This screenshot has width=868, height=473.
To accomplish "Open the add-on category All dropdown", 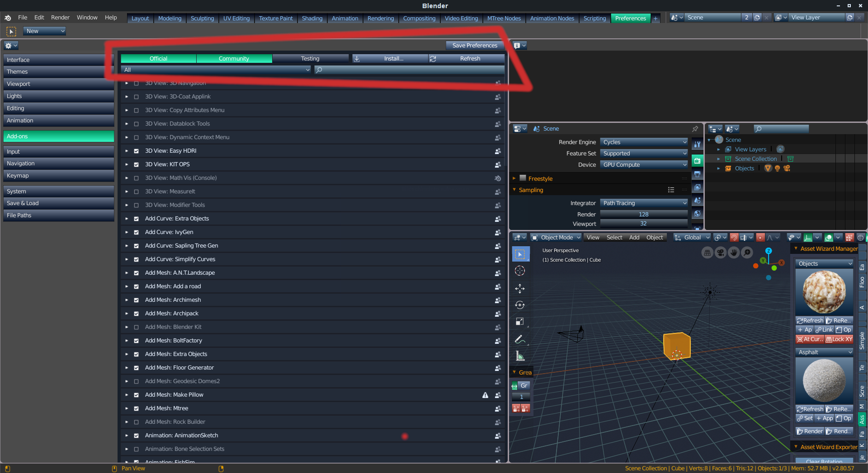I will (x=216, y=70).
